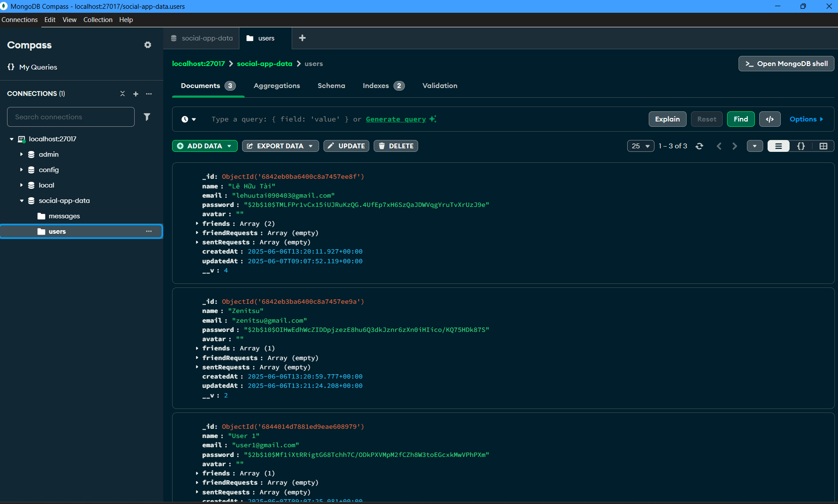
Task: Select the social-app-data workspace tab
Action: 202,38
